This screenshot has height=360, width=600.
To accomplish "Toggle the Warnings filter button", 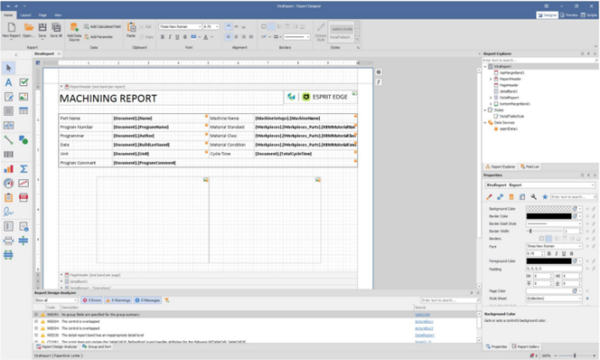I will point(118,300).
